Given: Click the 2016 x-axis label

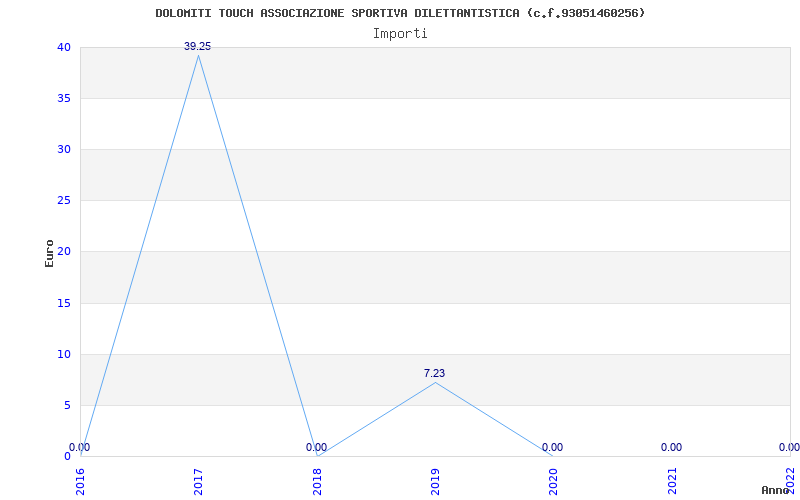Looking at the screenshot, I should [80, 483].
